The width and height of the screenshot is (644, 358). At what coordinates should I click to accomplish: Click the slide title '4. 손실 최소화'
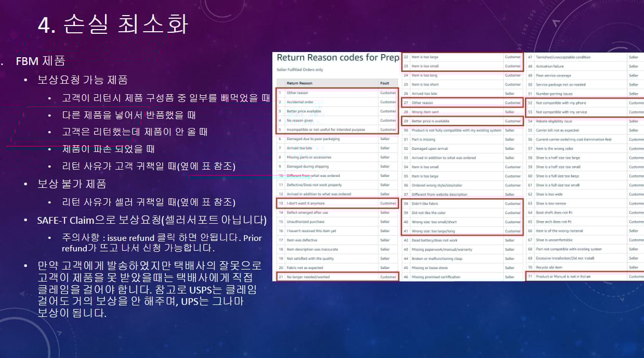113,24
